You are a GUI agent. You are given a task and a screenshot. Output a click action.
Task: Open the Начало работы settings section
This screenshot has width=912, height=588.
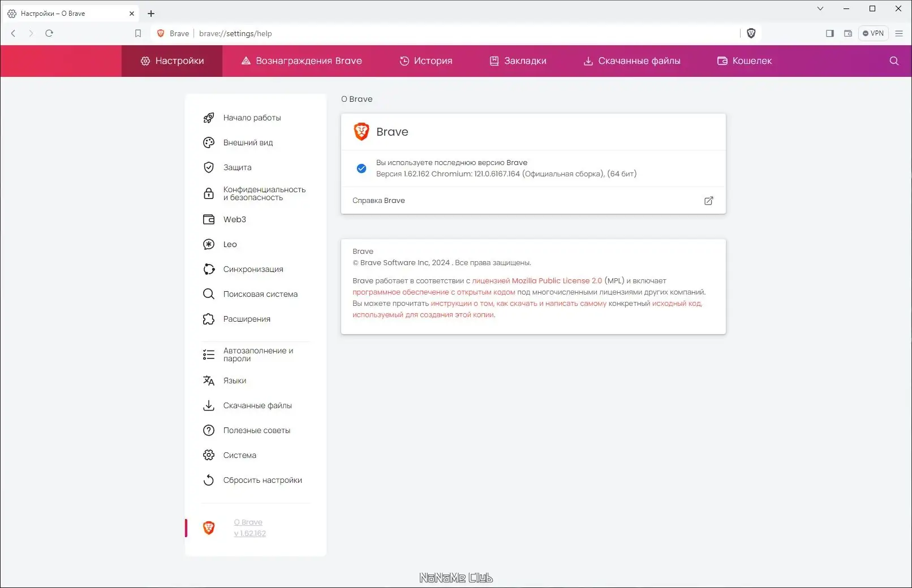pos(252,118)
